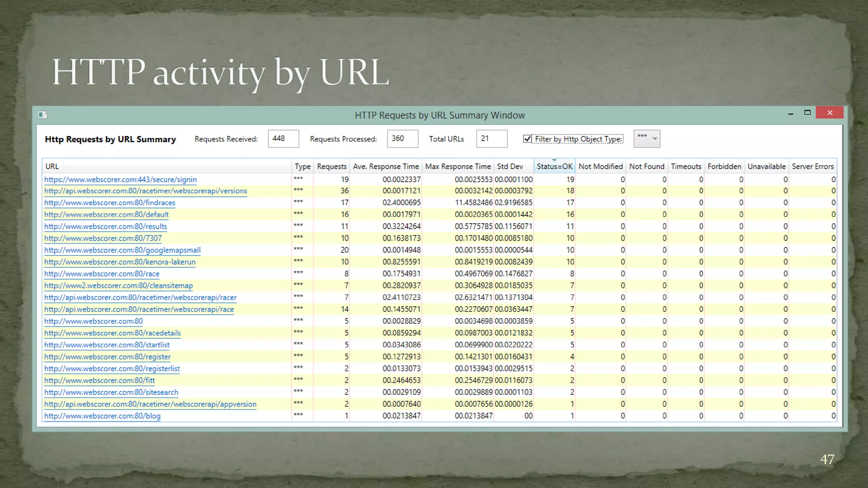This screenshot has height=488, width=868.
Task: Minimize the HTTP Requests summary window
Action: (x=790, y=114)
